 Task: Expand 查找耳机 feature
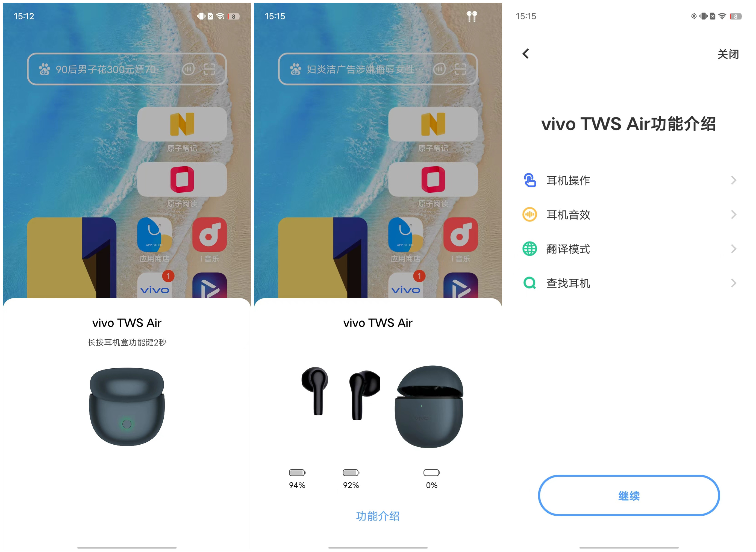[630, 283]
